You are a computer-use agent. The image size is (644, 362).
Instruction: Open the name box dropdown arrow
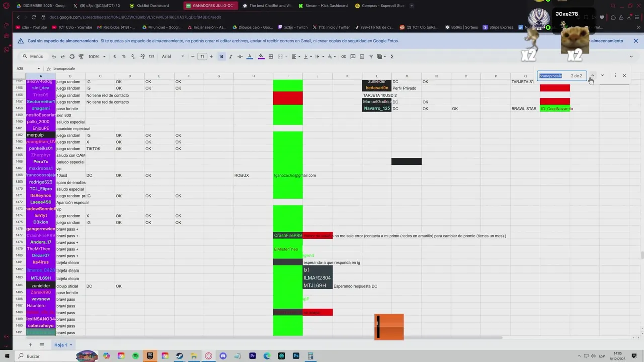pos(39,69)
